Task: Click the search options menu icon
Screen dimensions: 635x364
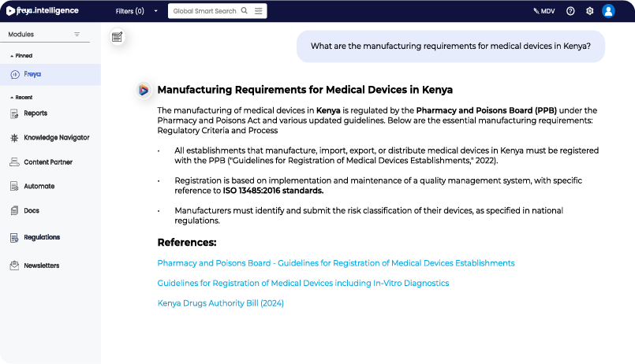Action: (x=258, y=11)
